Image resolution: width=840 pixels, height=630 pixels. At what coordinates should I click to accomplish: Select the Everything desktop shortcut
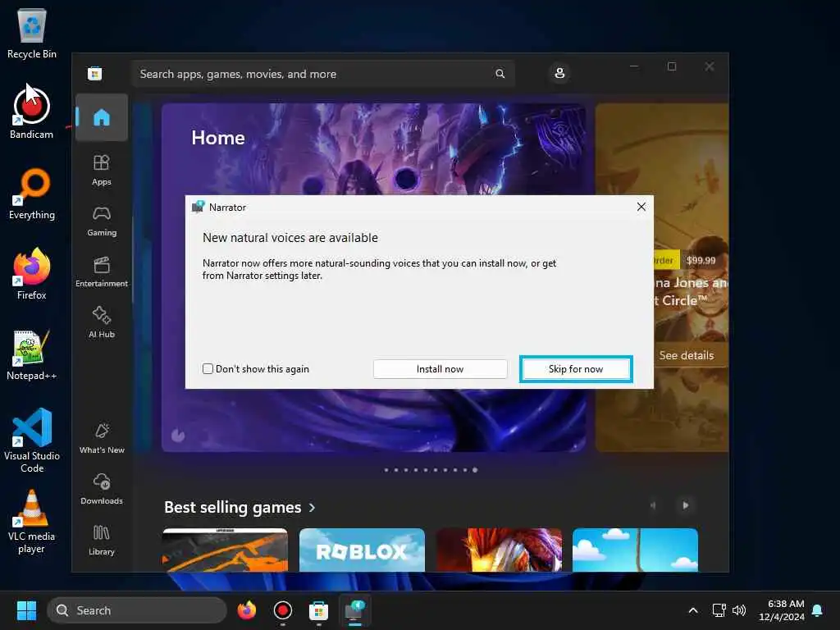pos(32,194)
